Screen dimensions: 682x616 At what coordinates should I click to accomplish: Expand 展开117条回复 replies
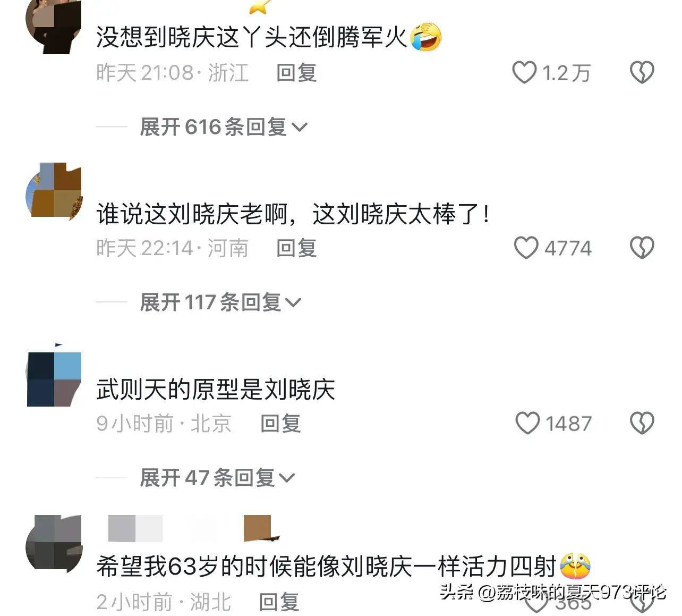coord(220,302)
